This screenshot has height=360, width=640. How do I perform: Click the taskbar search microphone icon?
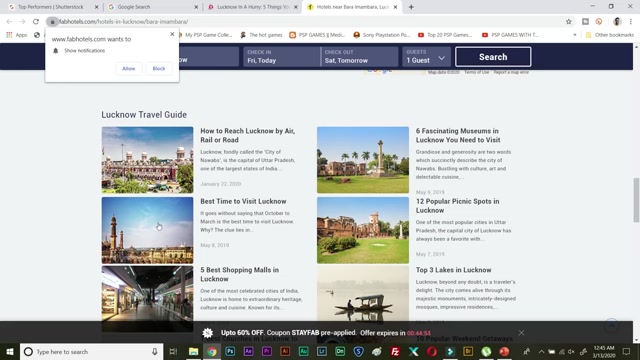155,351
